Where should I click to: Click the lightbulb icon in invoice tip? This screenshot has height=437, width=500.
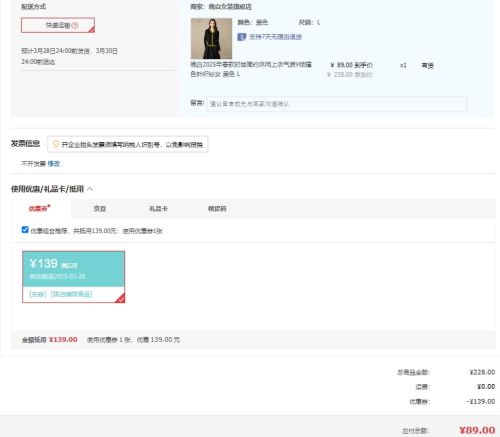(x=56, y=144)
